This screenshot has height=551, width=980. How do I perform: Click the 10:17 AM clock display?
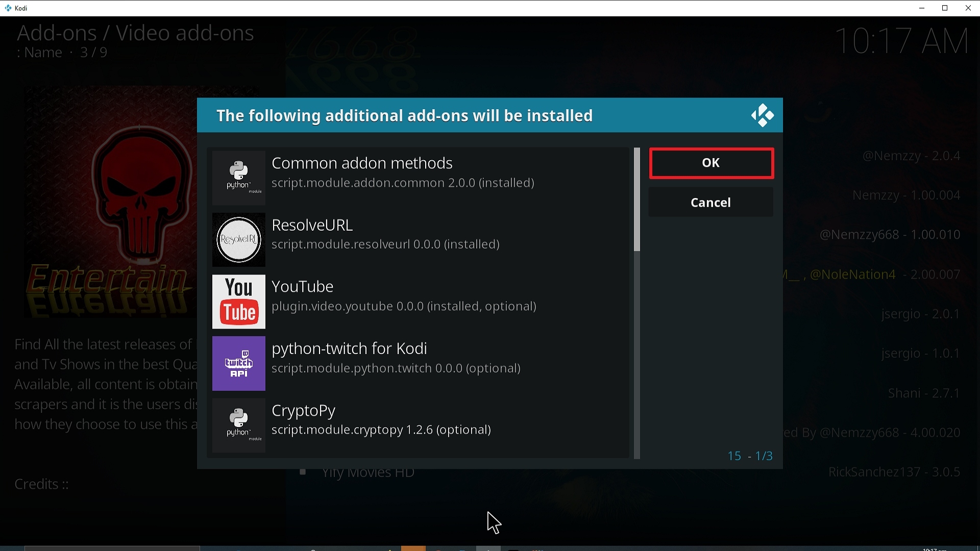(x=902, y=41)
